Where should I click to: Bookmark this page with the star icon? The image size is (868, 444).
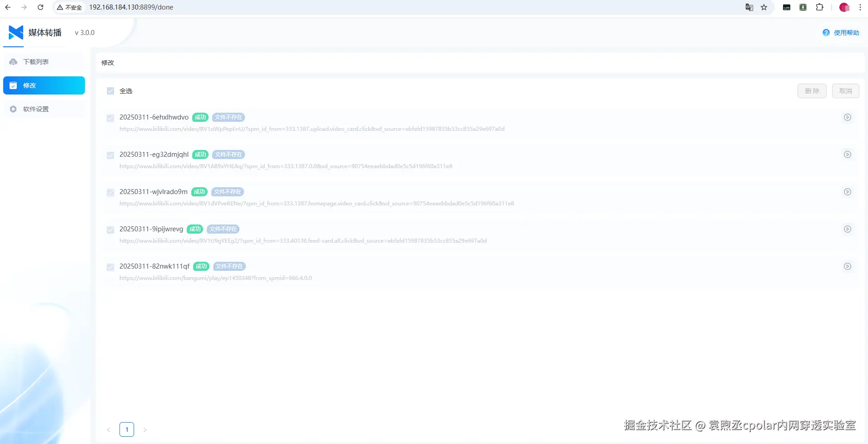coord(764,7)
